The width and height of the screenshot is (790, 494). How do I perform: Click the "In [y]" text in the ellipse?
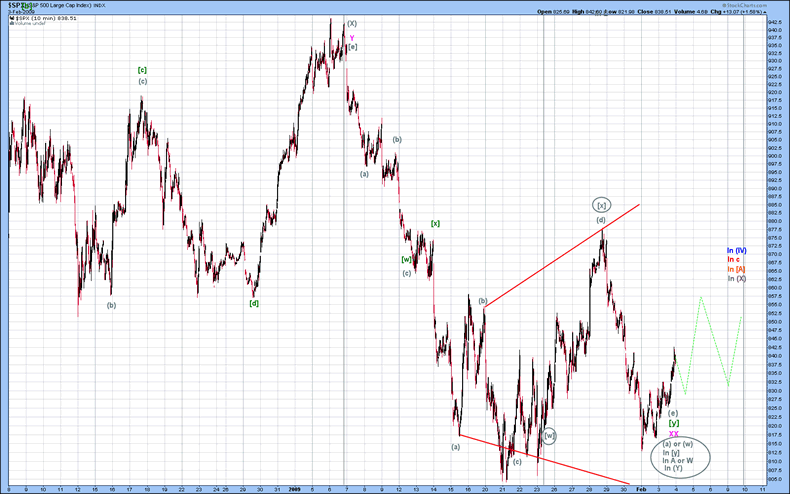click(x=671, y=453)
